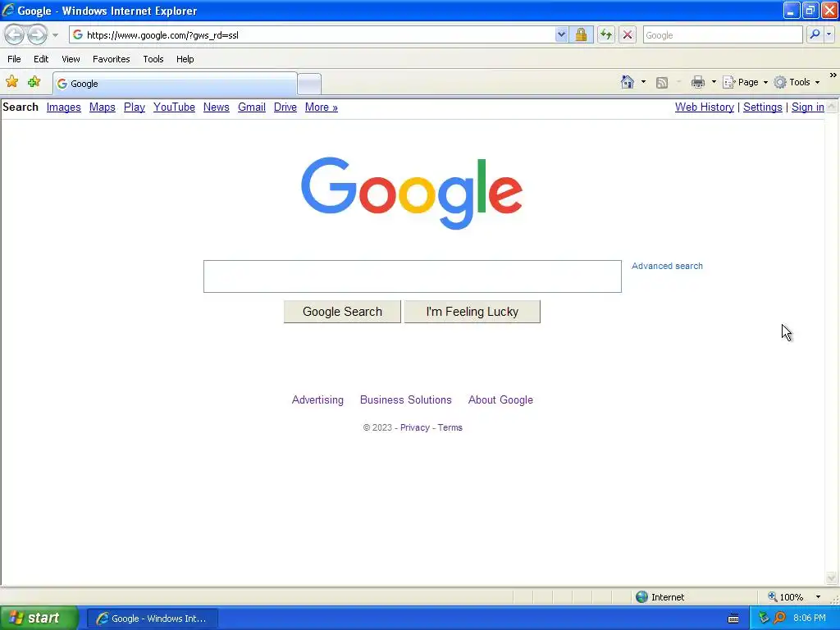Open the Play link
This screenshot has height=630, width=840.
pyautogui.click(x=135, y=107)
